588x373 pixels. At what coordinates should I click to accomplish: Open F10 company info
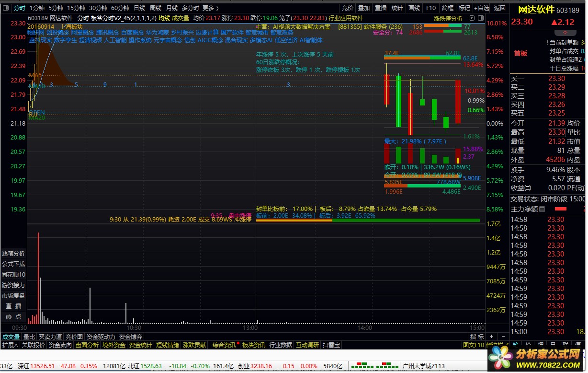431,8
